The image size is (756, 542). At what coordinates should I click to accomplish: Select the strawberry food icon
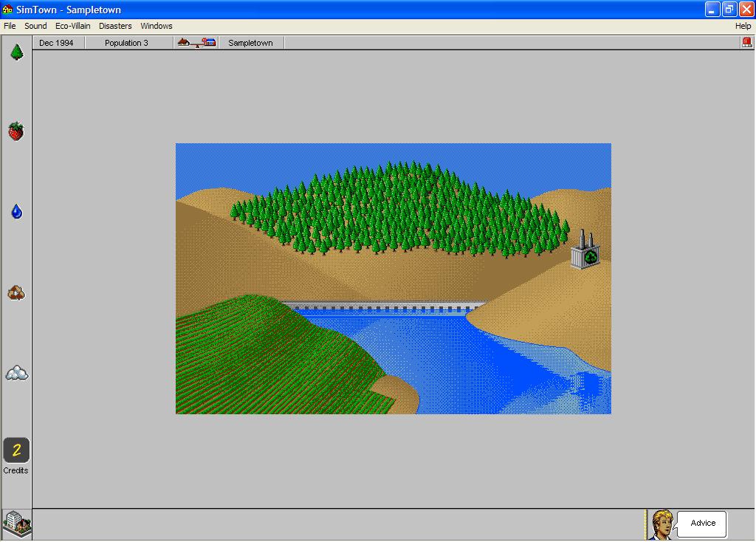coord(16,131)
